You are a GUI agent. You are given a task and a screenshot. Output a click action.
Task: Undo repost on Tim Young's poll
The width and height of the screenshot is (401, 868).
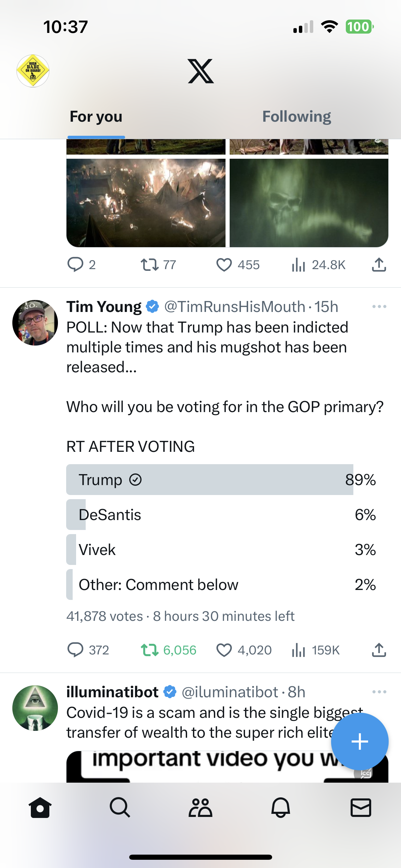click(150, 650)
